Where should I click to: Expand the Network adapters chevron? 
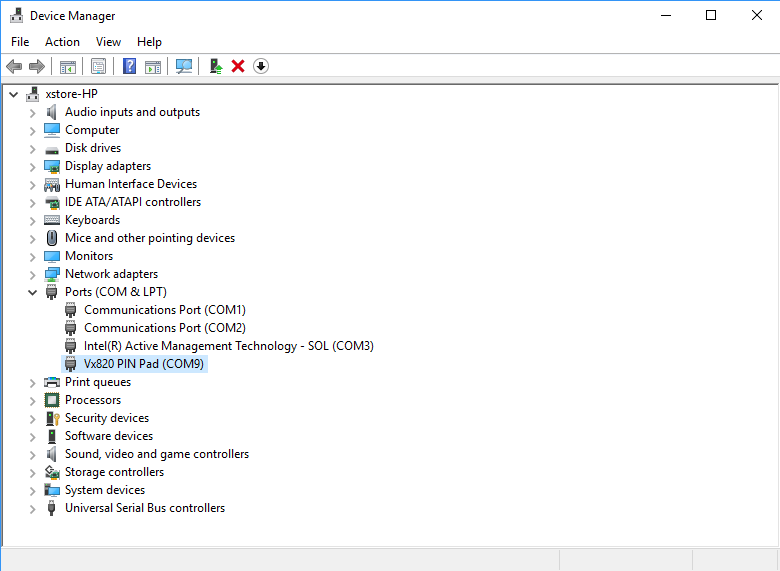32,275
